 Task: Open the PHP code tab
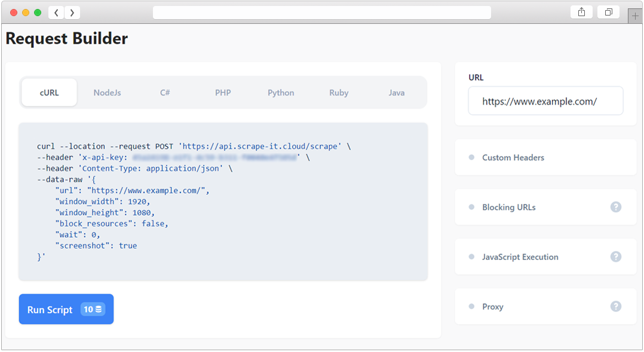[223, 93]
